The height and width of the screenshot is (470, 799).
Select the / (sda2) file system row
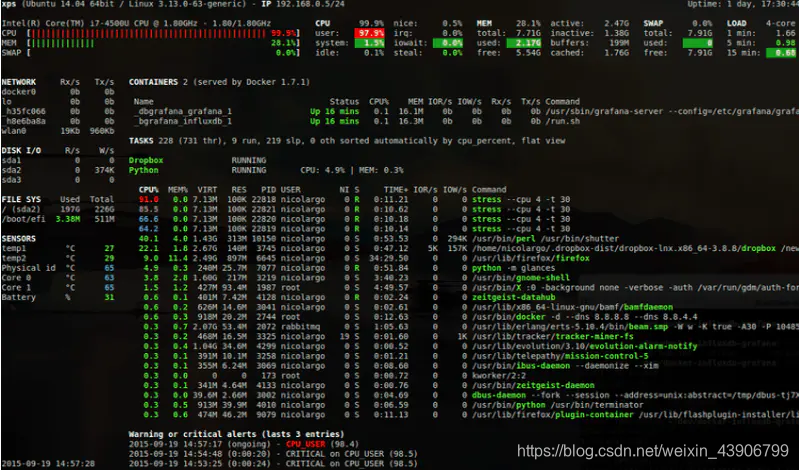point(58,209)
